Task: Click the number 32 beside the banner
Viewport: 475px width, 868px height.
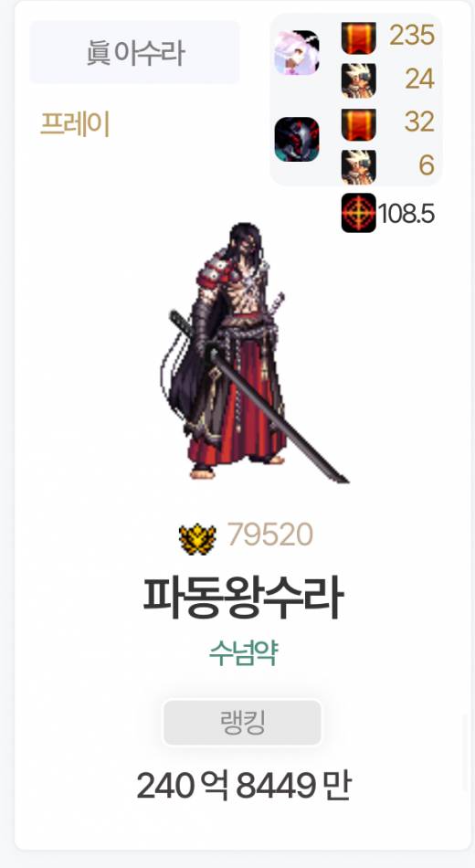Action: tap(419, 122)
